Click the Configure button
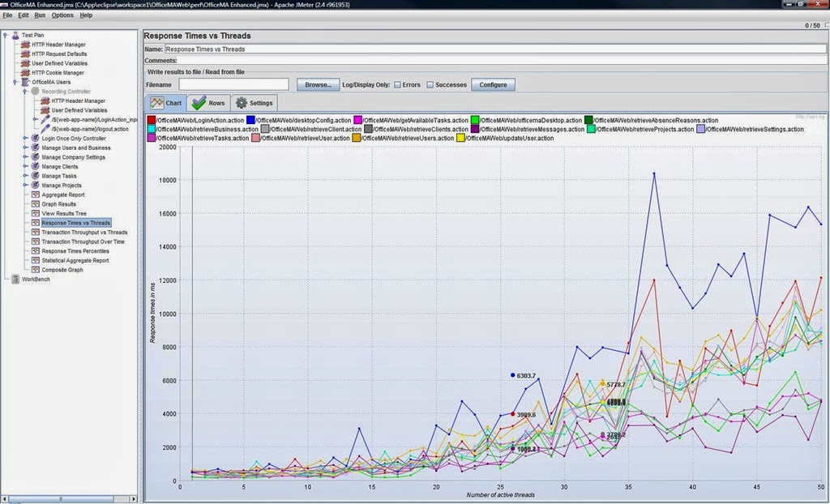 coord(493,85)
